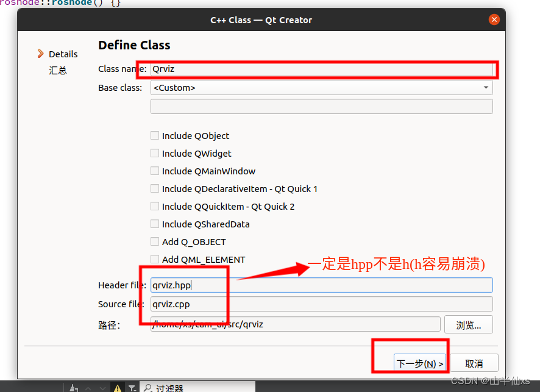The width and height of the screenshot is (540, 392).
Task: Go to next issue with down arrow
Action: click(102, 388)
